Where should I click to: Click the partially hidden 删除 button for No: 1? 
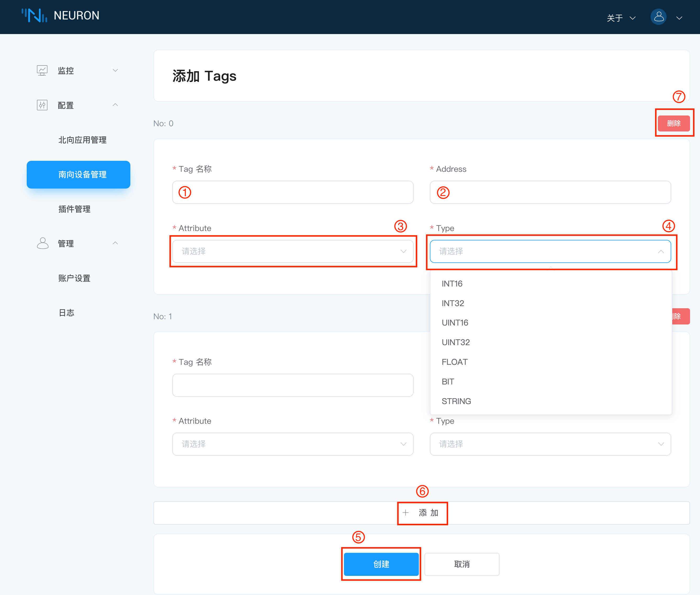[681, 316]
